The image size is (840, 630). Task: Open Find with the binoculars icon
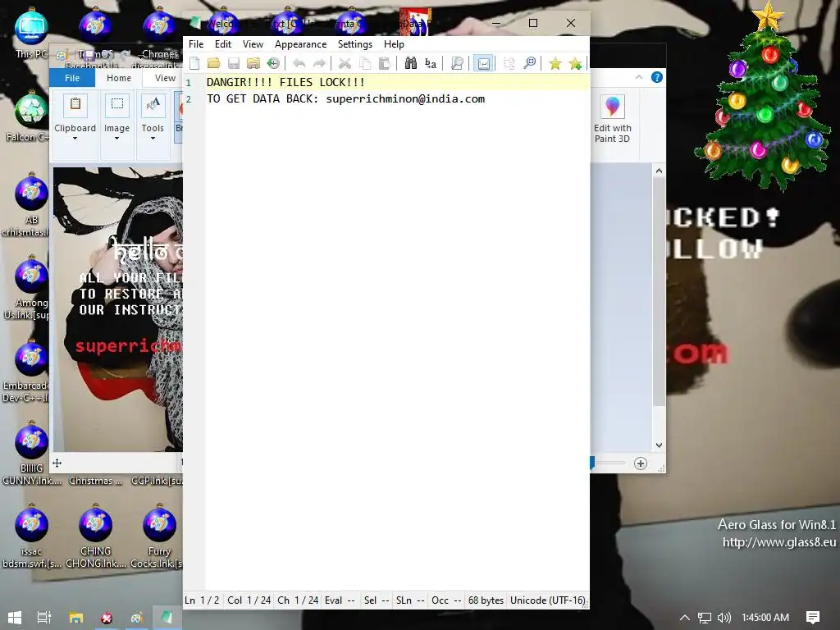[410, 63]
